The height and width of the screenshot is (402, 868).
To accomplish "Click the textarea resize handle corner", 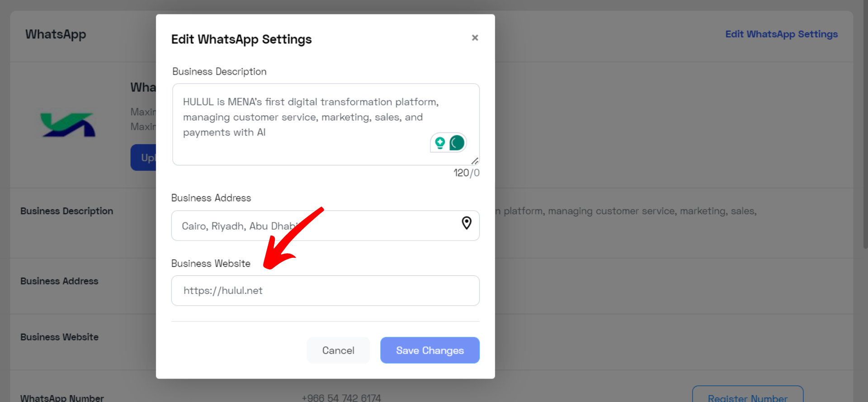I will pyautogui.click(x=475, y=161).
